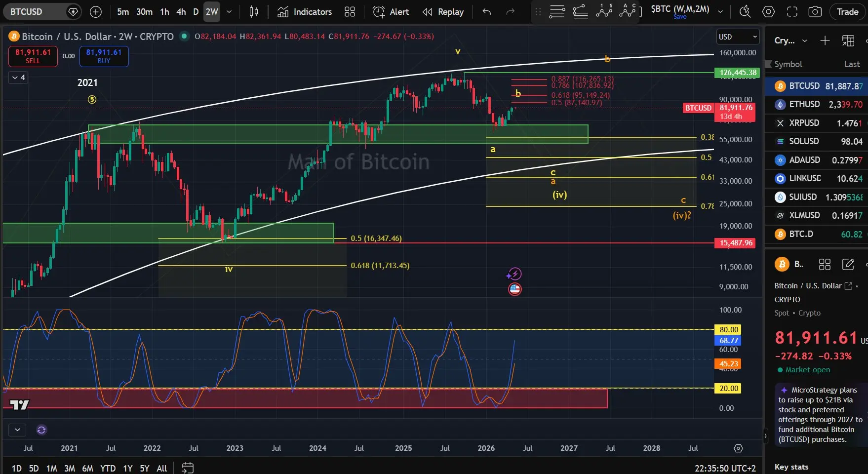Open the Trade panel
This screenshot has height=474, width=868.
pyautogui.click(x=847, y=12)
